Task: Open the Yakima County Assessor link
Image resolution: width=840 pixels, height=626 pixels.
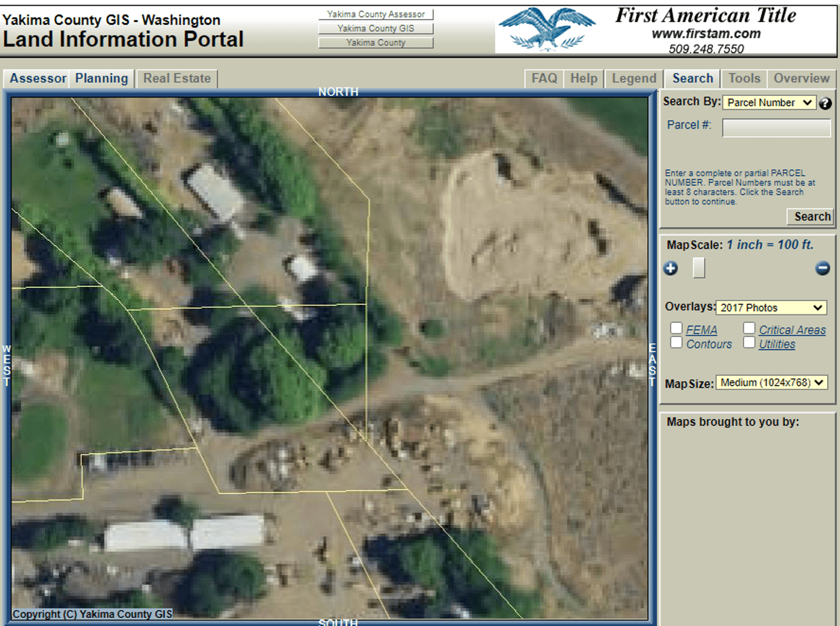Action: coord(376,14)
